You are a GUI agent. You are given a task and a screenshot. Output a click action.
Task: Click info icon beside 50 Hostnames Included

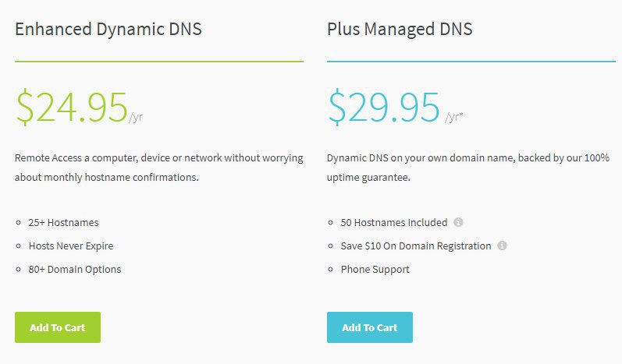point(459,222)
